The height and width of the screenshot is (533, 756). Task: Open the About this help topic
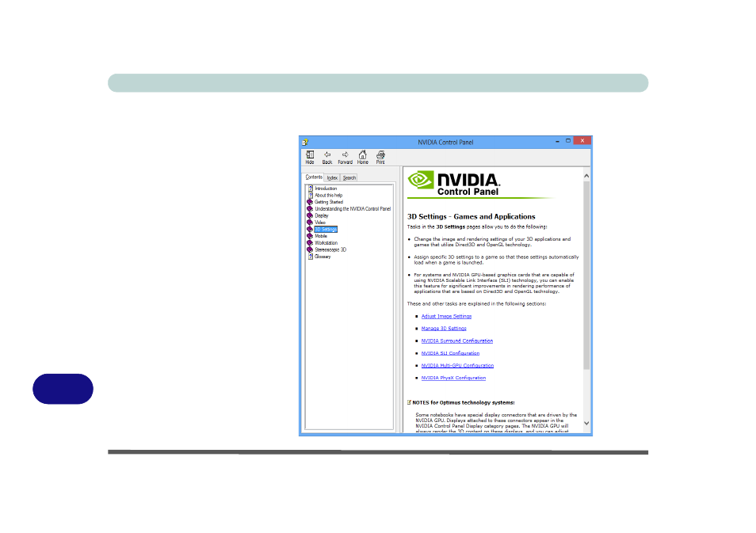(x=328, y=195)
